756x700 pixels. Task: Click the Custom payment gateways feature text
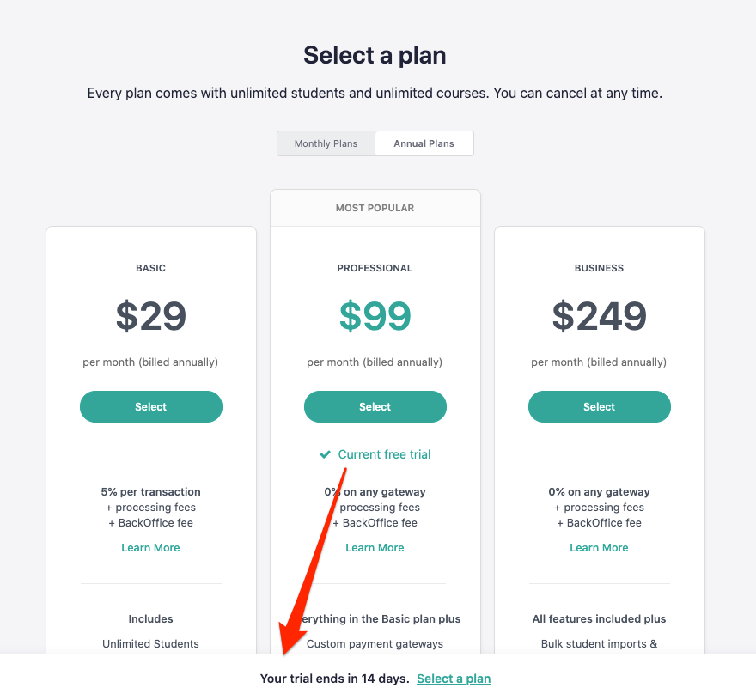click(375, 643)
